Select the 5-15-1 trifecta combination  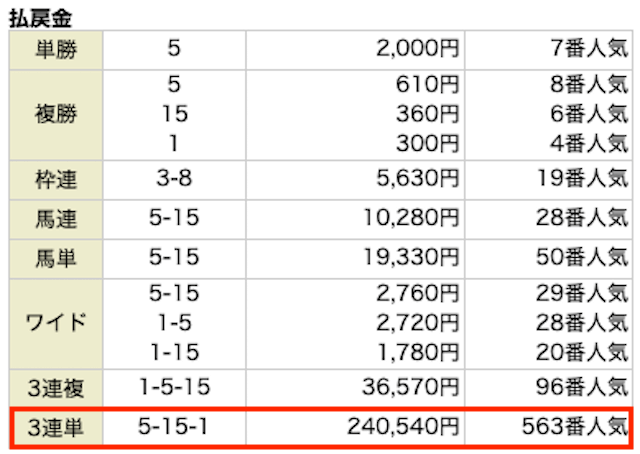click(x=173, y=427)
